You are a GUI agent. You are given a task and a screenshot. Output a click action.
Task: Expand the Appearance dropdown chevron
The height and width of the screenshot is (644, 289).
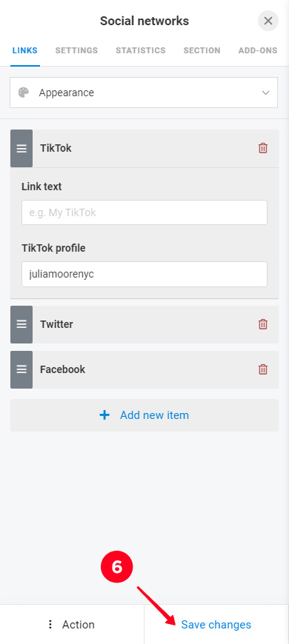point(265,93)
